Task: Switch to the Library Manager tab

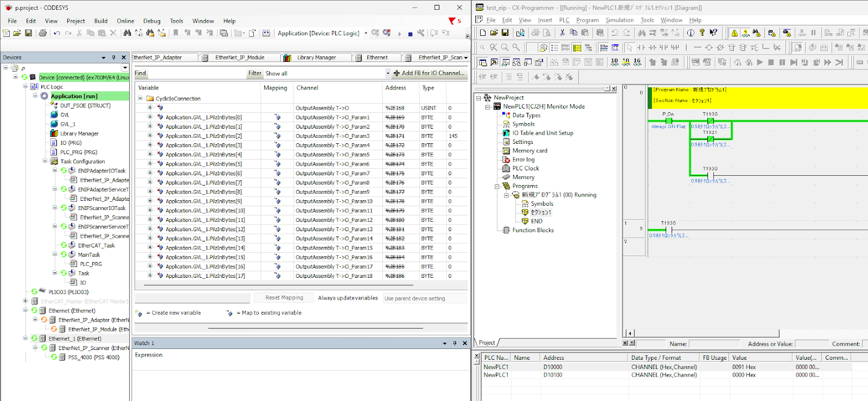Action: point(316,58)
